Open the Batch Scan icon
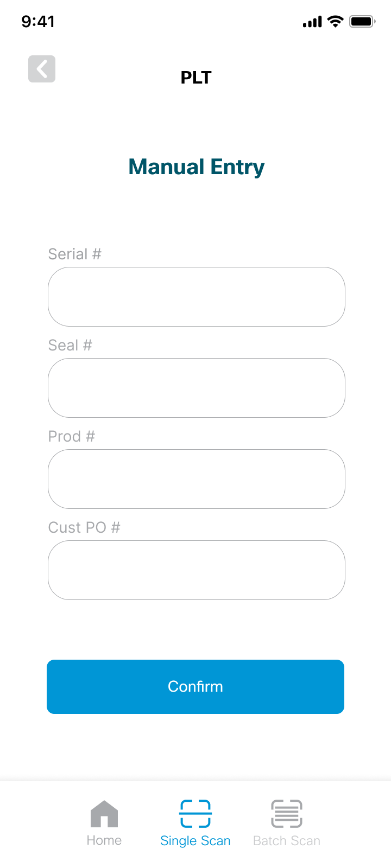Image resolution: width=391 pixels, height=868 pixels. [287, 814]
